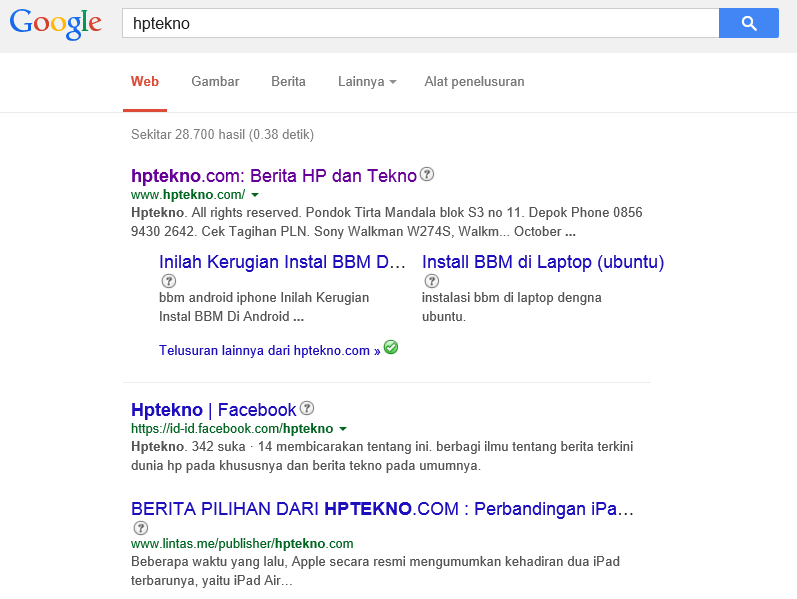Click the Google logo
The width and height of the screenshot is (797, 599).
tap(55, 23)
